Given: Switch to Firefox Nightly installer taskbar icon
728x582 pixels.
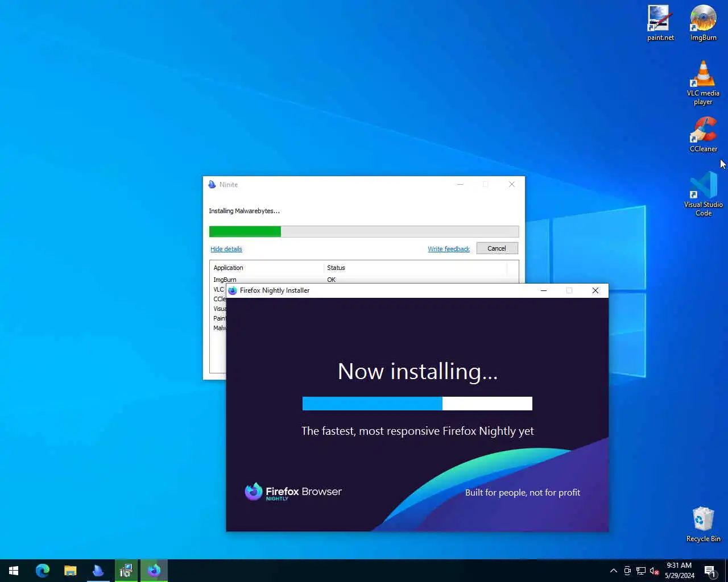Looking at the screenshot, I should tap(154, 571).
